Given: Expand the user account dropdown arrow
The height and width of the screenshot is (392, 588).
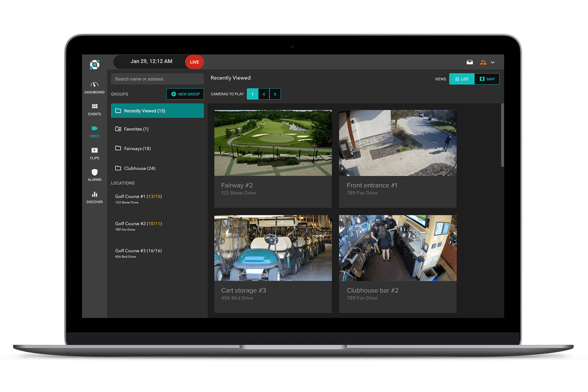Looking at the screenshot, I should (493, 63).
